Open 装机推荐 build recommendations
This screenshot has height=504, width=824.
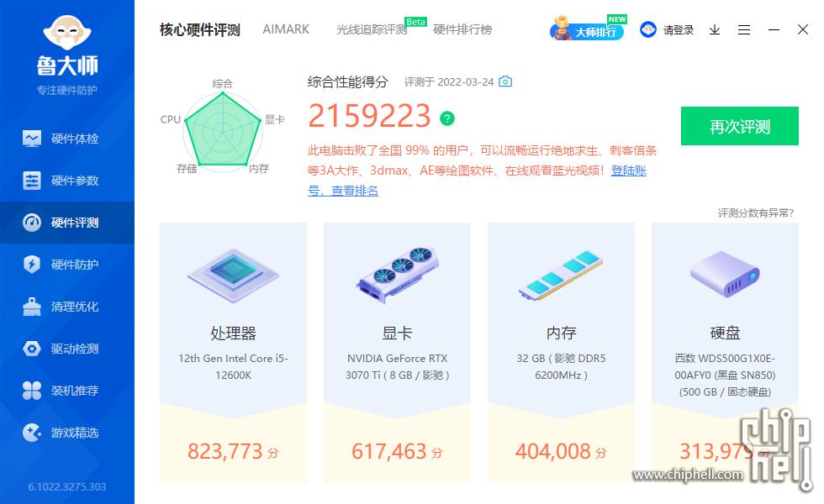click(67, 391)
